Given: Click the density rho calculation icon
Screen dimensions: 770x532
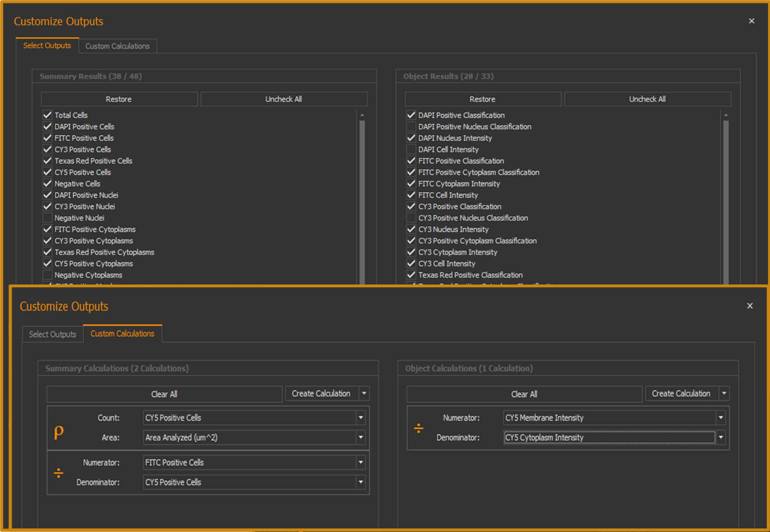Looking at the screenshot, I should point(59,432).
